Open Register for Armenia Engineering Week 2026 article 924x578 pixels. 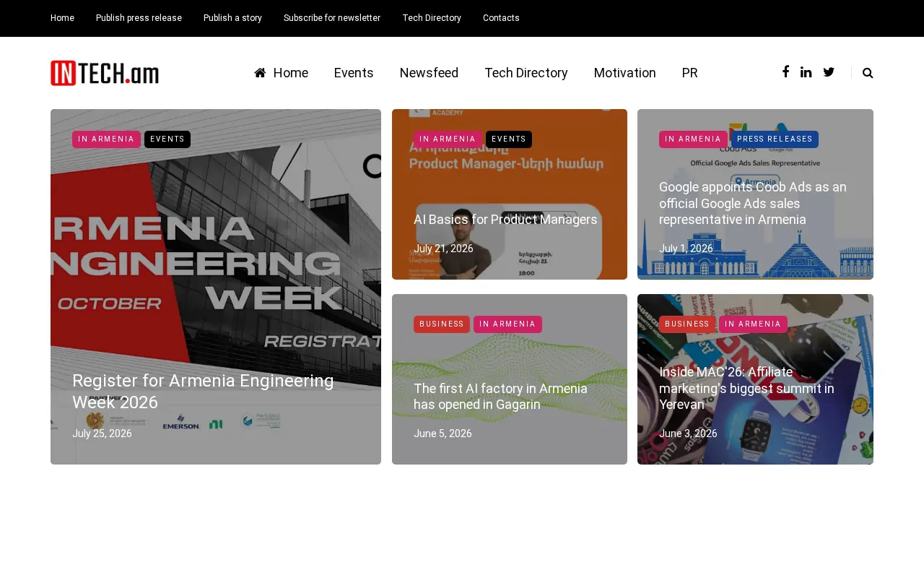click(203, 392)
